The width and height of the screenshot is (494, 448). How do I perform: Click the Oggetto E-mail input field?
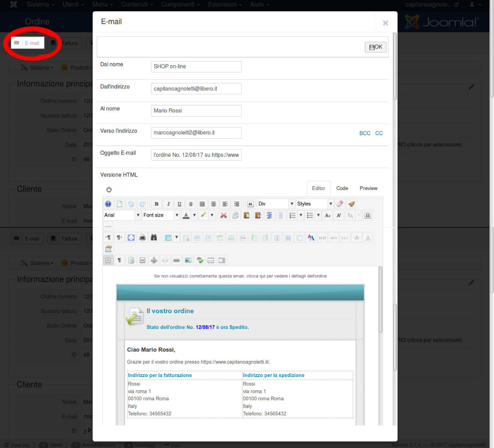(196, 155)
